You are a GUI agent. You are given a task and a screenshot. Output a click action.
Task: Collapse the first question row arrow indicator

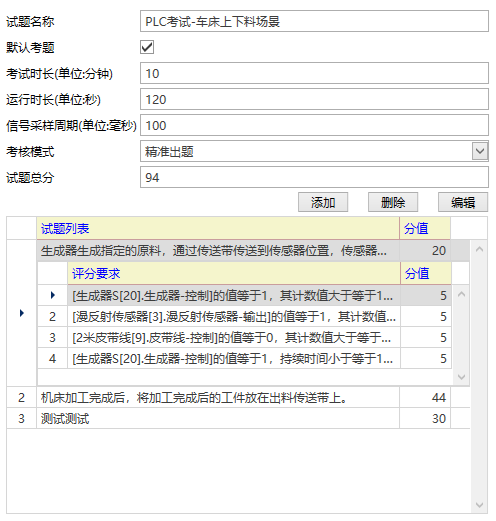(x=22, y=313)
